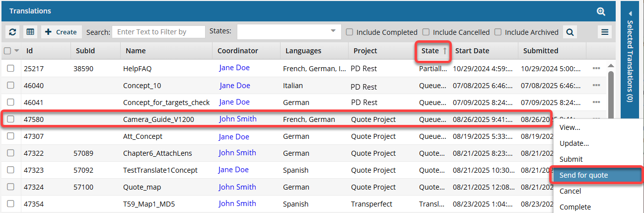
Task: Toggle the Include Cancelled checkbox
Action: click(x=426, y=32)
